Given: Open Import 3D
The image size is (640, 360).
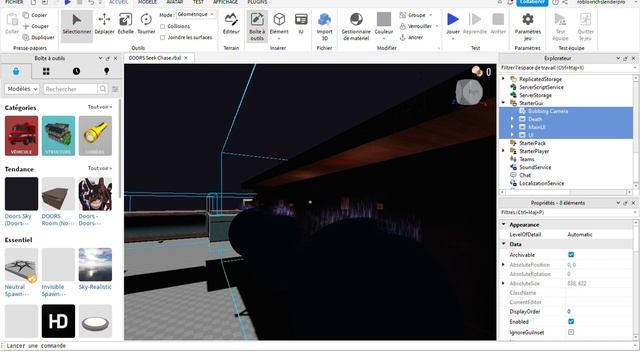Looking at the screenshot, I should point(324,26).
